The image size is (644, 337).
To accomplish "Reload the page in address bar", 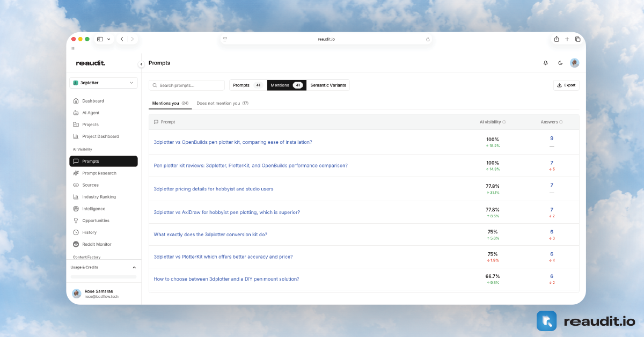I will [428, 39].
